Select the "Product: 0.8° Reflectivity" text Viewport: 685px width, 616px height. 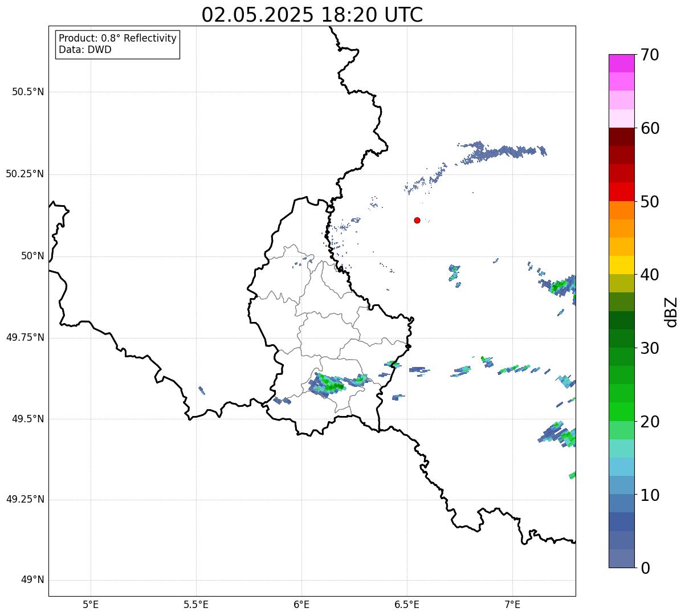(x=118, y=38)
